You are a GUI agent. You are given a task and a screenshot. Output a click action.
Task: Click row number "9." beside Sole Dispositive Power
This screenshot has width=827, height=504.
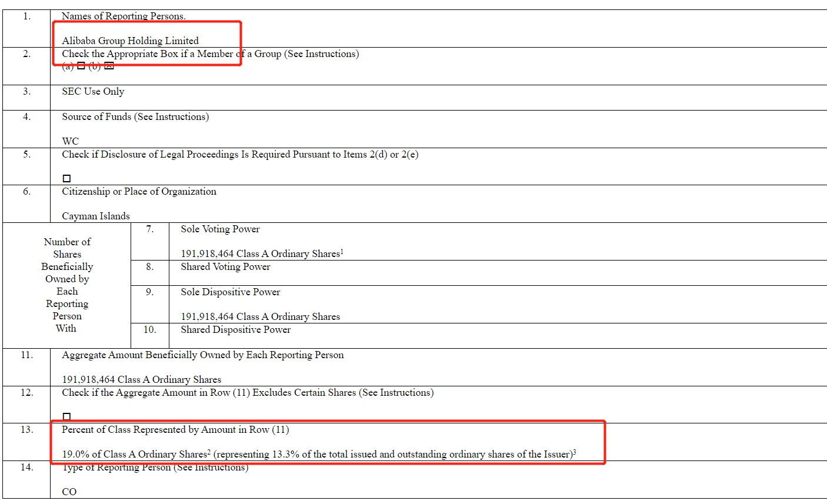click(x=150, y=292)
